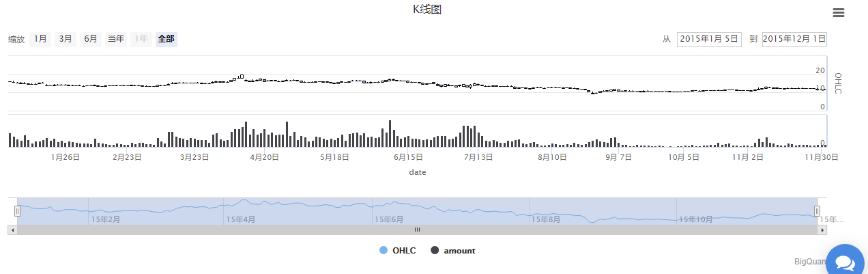The image size is (868, 274).
Task: Click the start date field 2015年1月5日
Action: [x=709, y=39]
